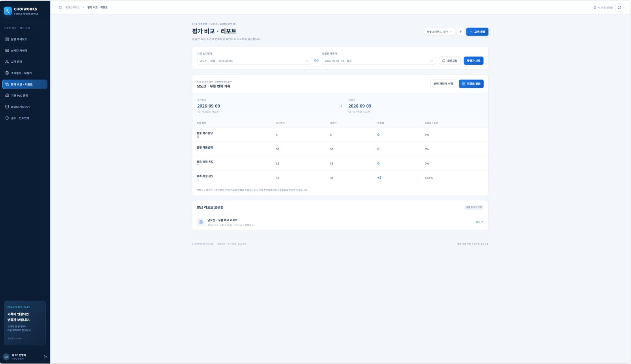Click the 워크스페이스 breadcrumb link

[x=72, y=7]
